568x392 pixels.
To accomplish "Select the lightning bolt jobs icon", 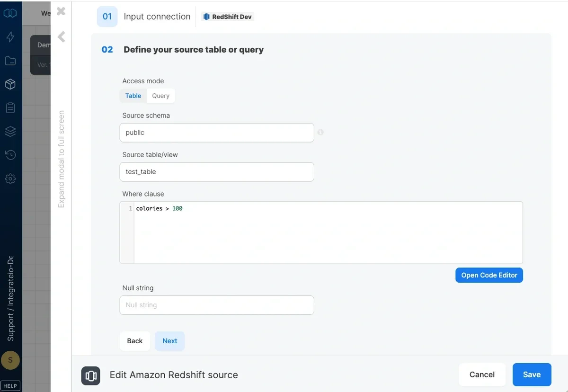I will tap(10, 37).
